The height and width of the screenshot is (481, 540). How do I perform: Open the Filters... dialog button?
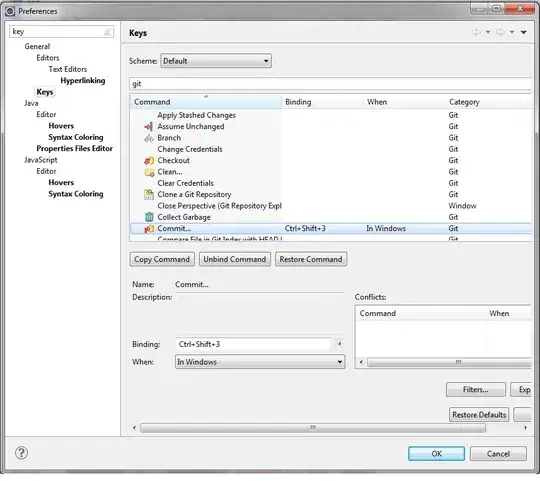[x=476, y=389]
